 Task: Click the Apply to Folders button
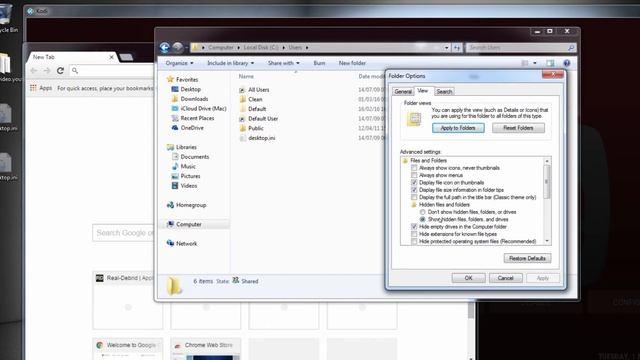point(458,128)
